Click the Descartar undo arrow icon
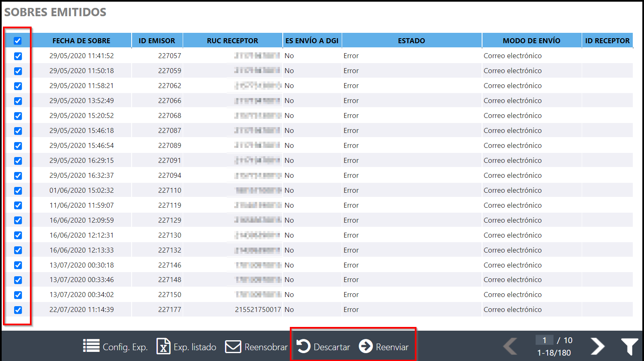The height and width of the screenshot is (361, 644). click(304, 346)
